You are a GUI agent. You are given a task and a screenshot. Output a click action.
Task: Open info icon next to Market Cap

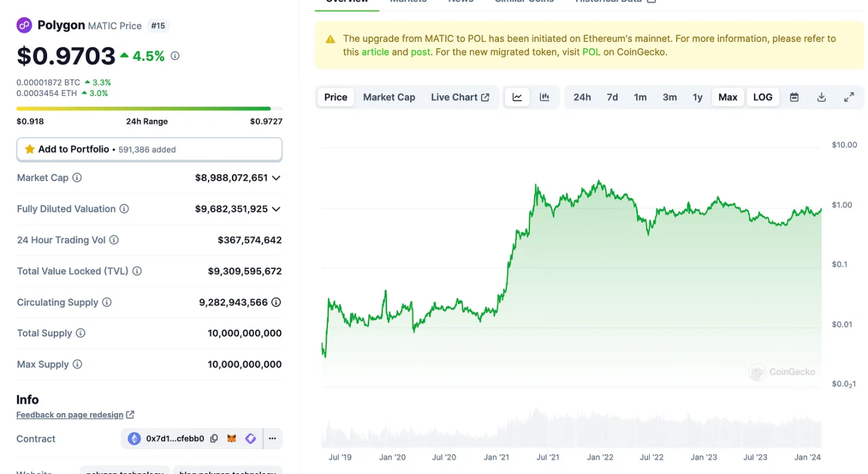[x=77, y=177]
